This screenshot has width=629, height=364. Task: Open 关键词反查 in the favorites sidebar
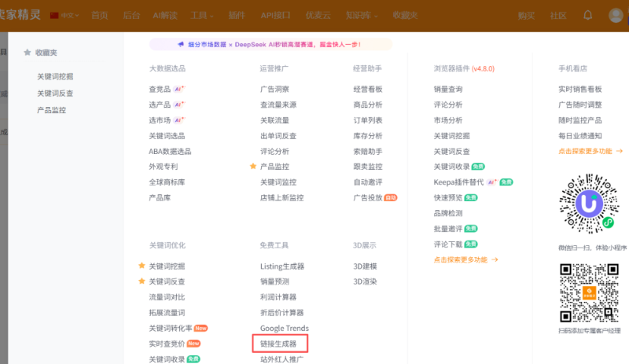click(55, 93)
